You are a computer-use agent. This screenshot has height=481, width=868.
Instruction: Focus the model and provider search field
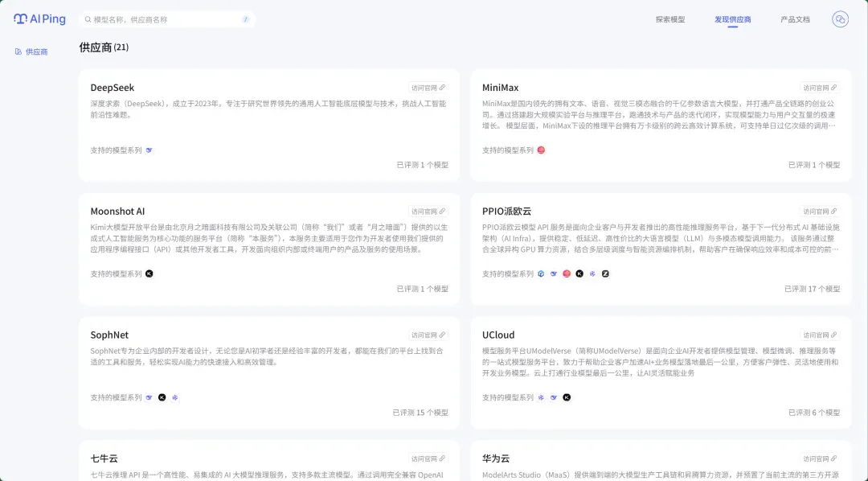pyautogui.click(x=166, y=19)
